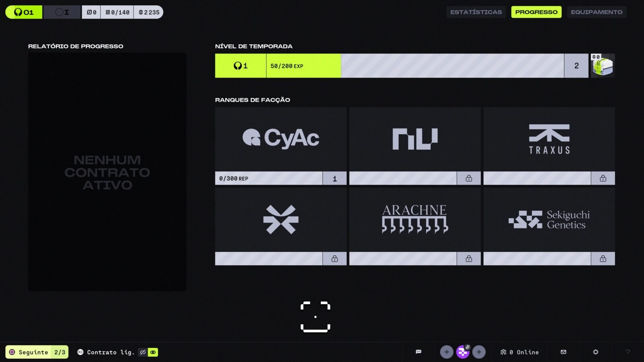The image size is (644, 362).
Task: Open the chat message icon
Action: pos(419,352)
